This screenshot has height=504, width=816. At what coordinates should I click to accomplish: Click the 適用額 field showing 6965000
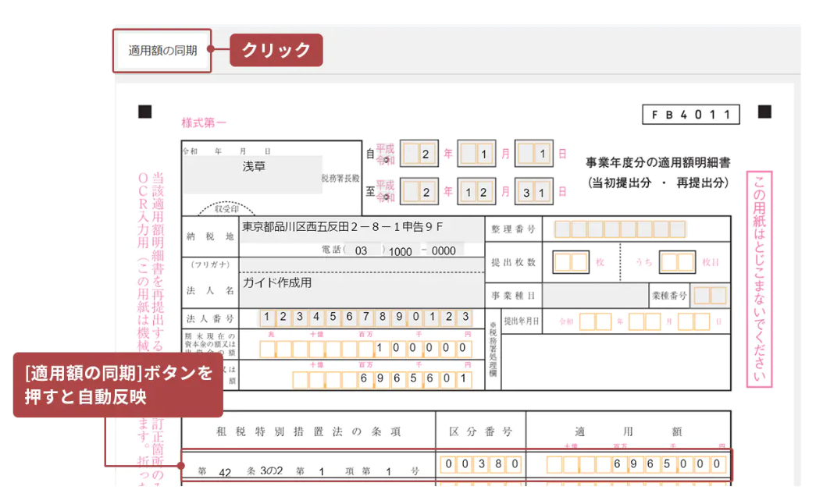pyautogui.click(x=636, y=464)
